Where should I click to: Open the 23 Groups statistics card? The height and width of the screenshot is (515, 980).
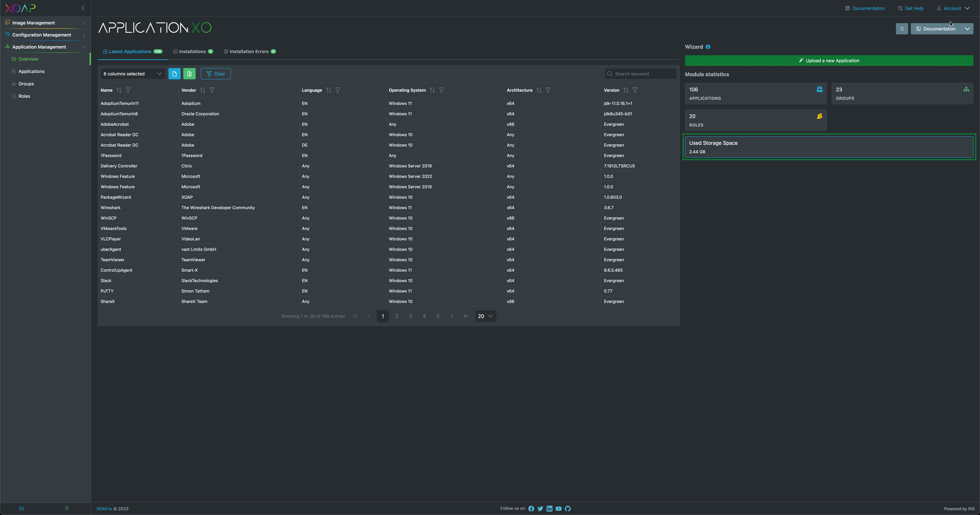[x=902, y=93]
